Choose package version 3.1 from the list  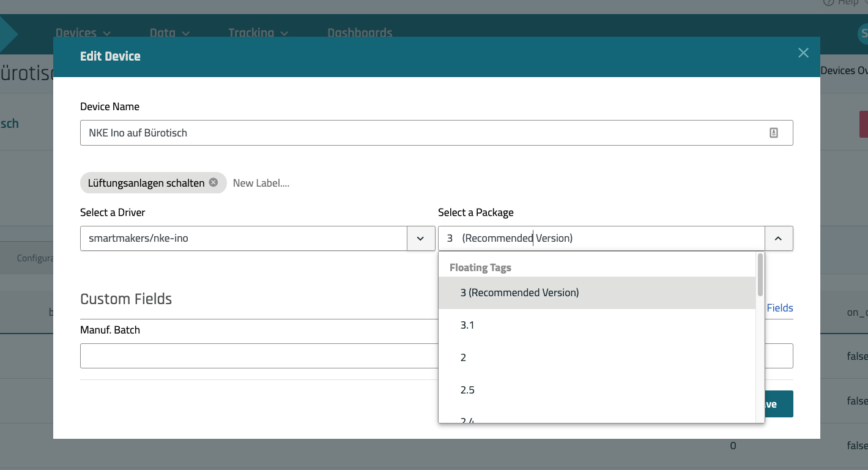467,325
